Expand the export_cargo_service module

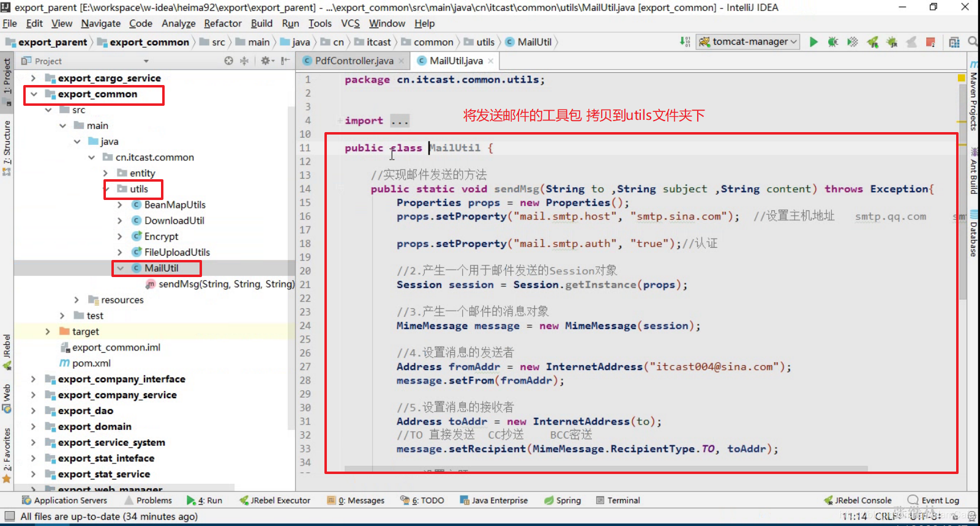click(34, 78)
